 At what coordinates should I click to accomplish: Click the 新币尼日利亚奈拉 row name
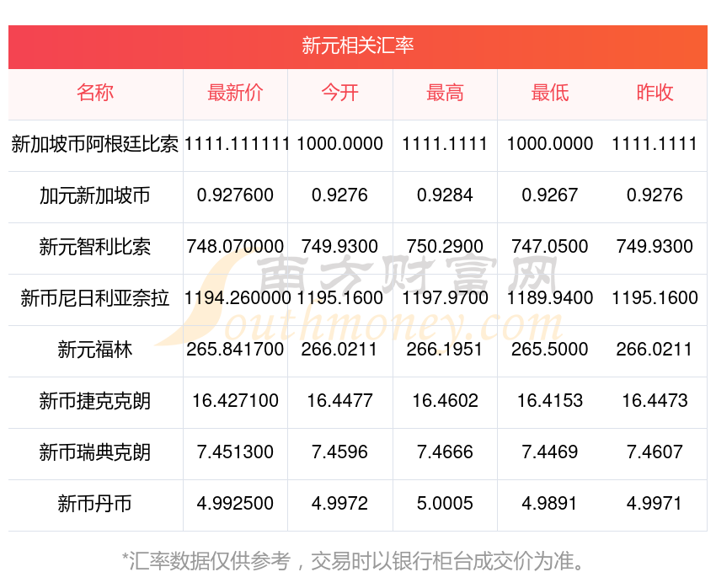(95, 298)
